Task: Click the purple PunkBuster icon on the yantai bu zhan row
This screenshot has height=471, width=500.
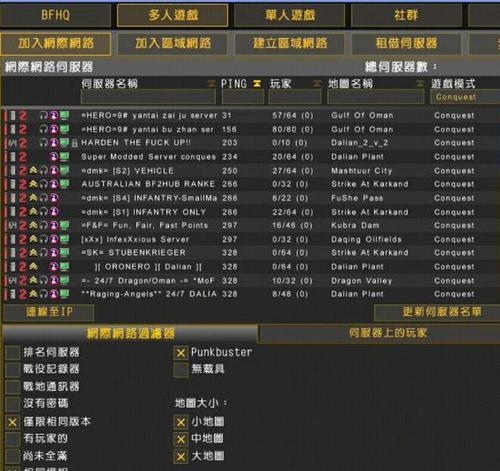Action: click(x=54, y=129)
